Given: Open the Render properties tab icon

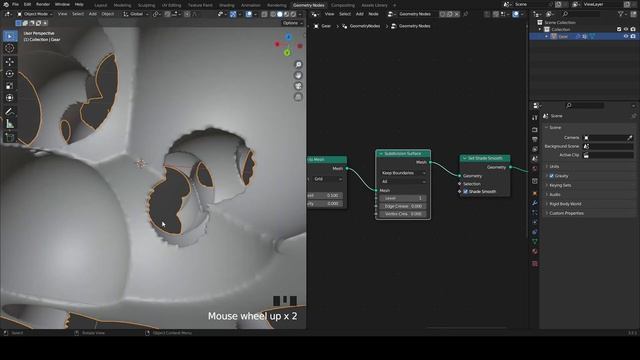Looking at the screenshot, I should pyautogui.click(x=535, y=129).
